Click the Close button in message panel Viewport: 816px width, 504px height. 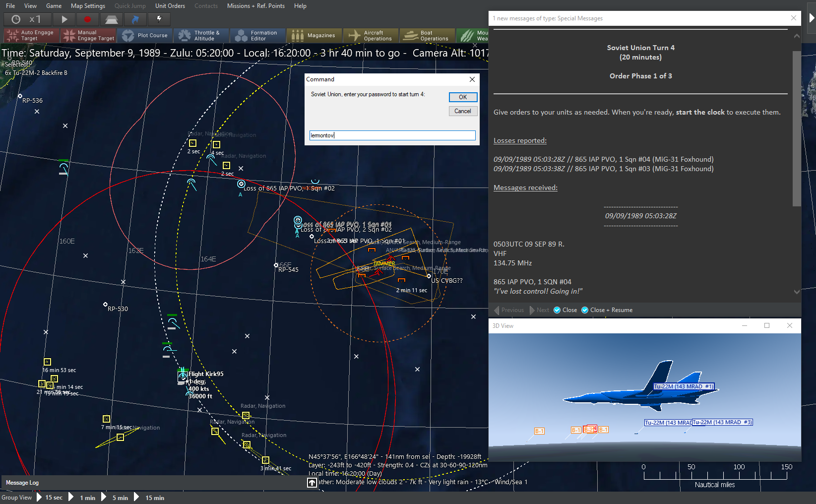pyautogui.click(x=565, y=310)
